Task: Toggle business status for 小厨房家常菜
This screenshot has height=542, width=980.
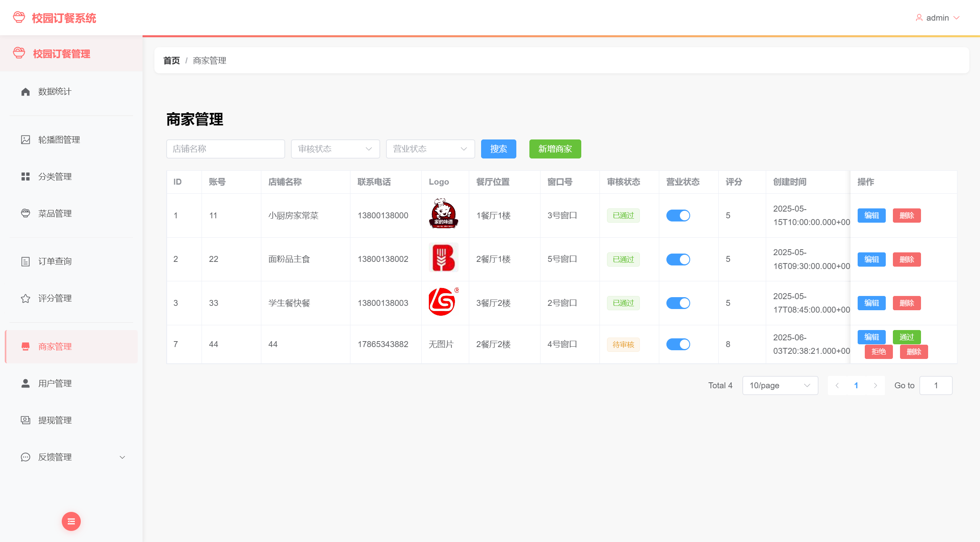Action: (678, 216)
